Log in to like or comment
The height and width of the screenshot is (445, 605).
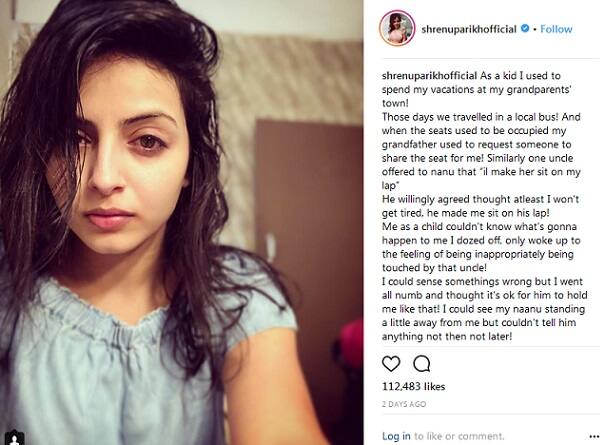[396, 436]
